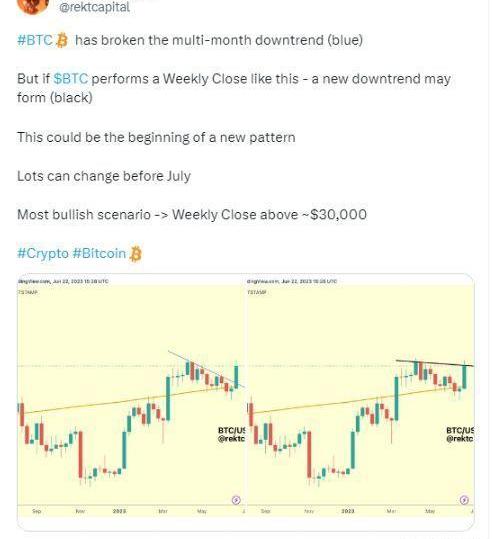Click the tradingview timestamp on left chart
This screenshot has height=539, width=492.
point(63,281)
